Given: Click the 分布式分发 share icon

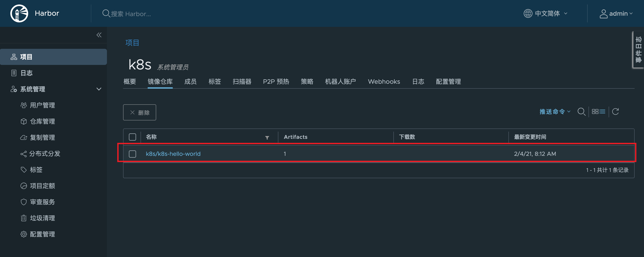Looking at the screenshot, I should (23, 154).
